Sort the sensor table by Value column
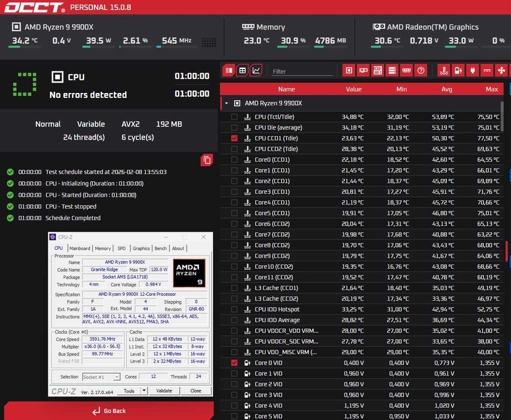 coord(354,89)
